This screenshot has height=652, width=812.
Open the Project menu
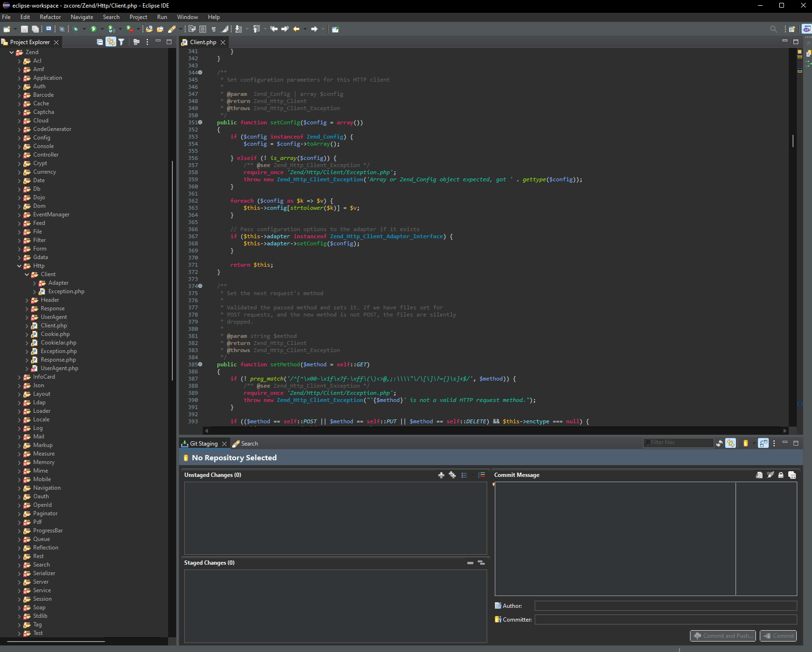(x=138, y=17)
